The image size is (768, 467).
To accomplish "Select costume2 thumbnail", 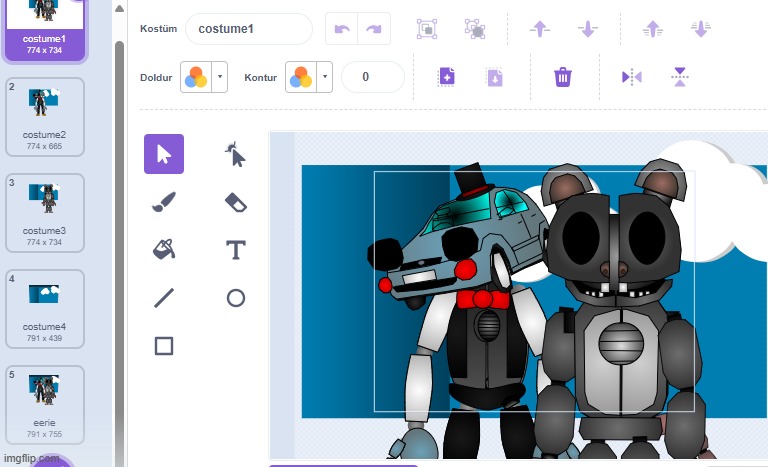I will click(45, 117).
